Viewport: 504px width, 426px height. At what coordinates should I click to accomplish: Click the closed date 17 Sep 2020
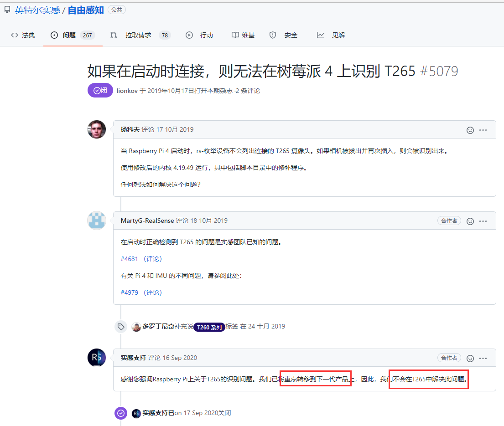(200, 413)
